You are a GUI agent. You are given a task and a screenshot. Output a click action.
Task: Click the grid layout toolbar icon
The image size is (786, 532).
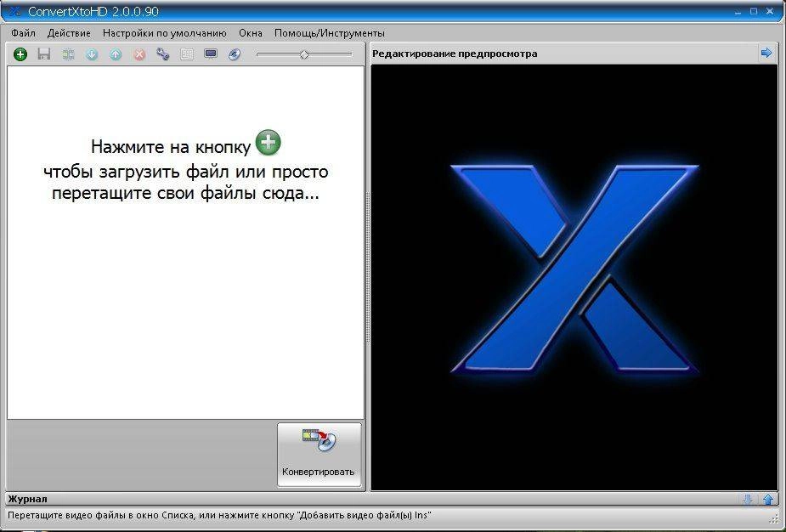click(x=187, y=54)
